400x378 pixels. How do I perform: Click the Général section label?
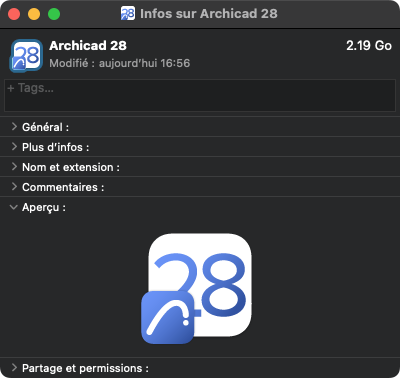[45, 127]
